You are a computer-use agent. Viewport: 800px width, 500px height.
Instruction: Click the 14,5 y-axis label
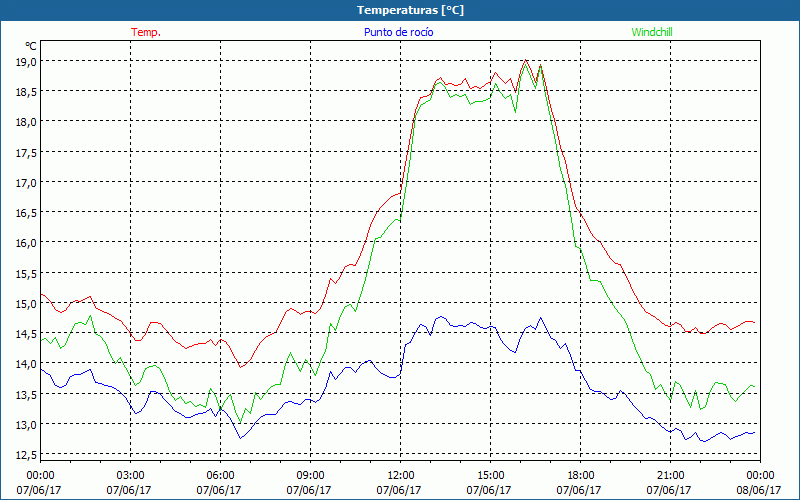(26, 333)
